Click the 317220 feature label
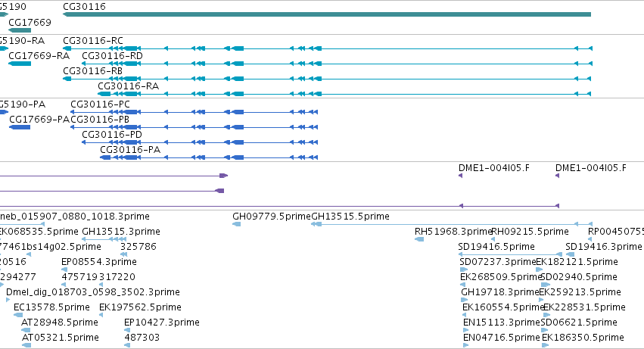This screenshot has width=644, height=349. coord(117,278)
